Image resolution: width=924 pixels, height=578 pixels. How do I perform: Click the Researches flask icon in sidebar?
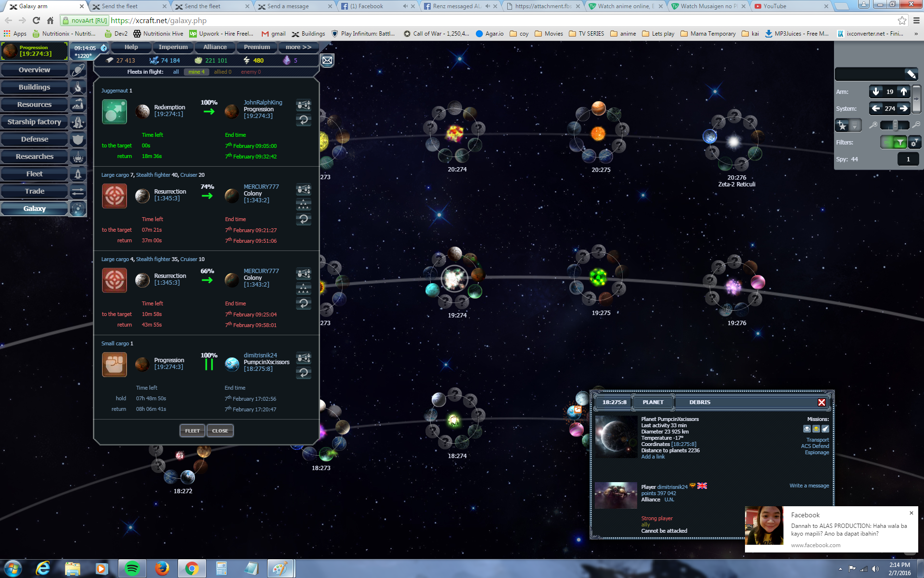(x=78, y=157)
